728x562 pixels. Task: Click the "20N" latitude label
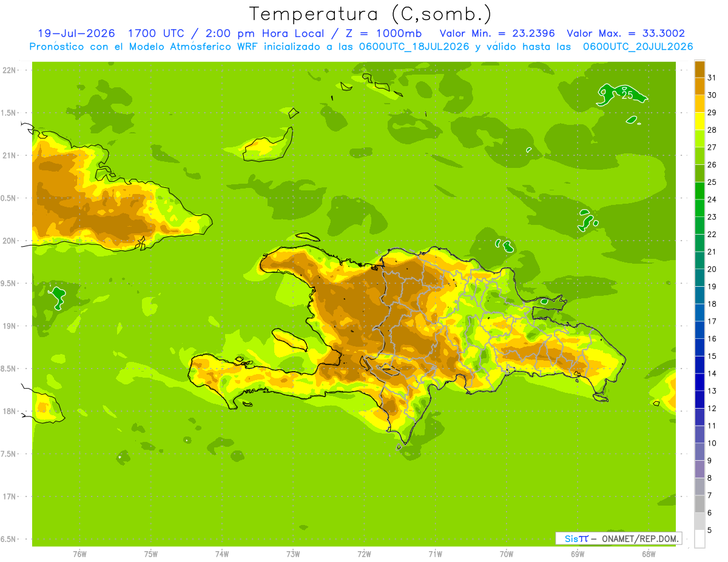click(x=9, y=241)
